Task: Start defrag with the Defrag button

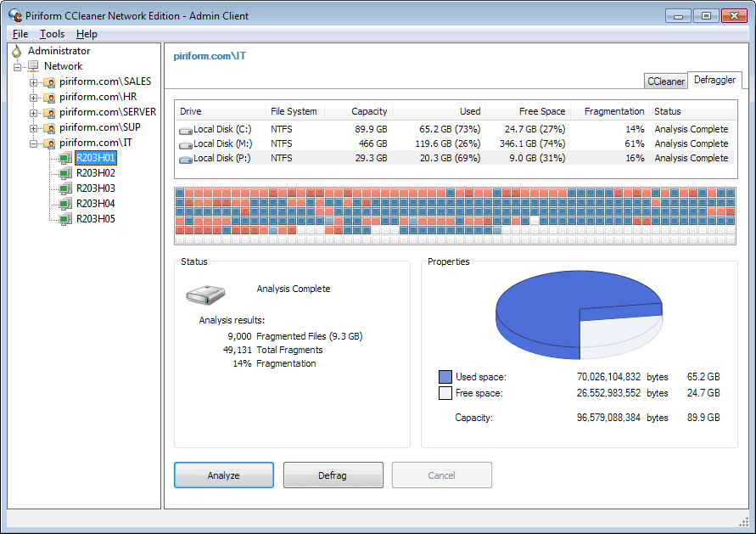Action: [333, 475]
